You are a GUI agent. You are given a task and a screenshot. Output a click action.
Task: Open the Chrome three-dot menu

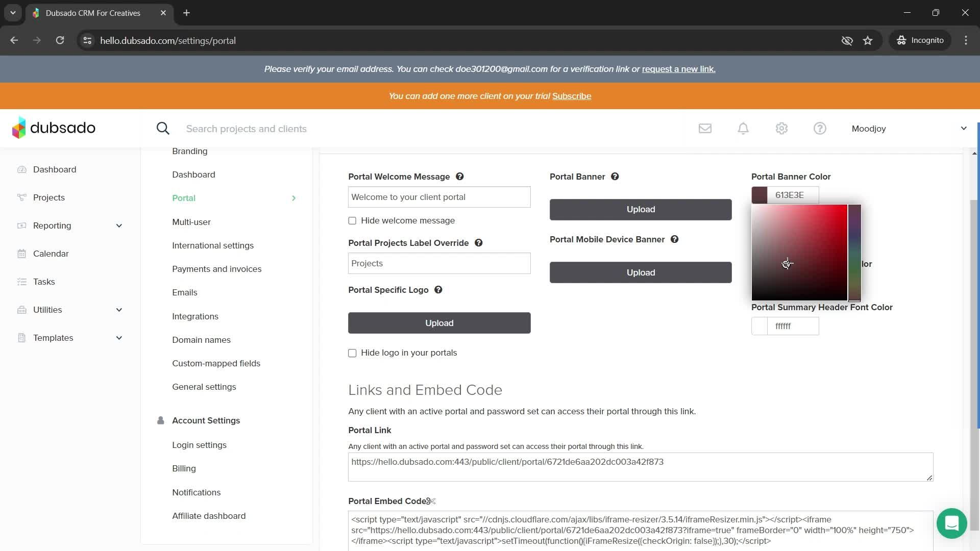pyautogui.click(x=966, y=40)
